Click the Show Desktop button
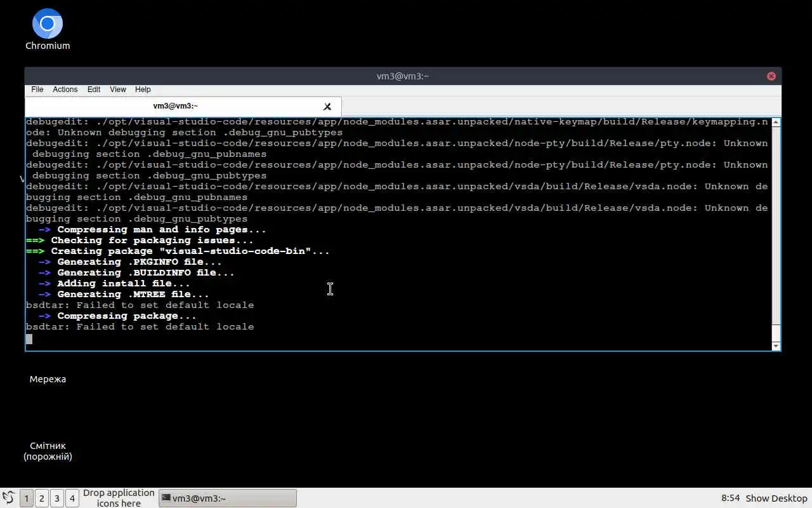 tap(776, 498)
